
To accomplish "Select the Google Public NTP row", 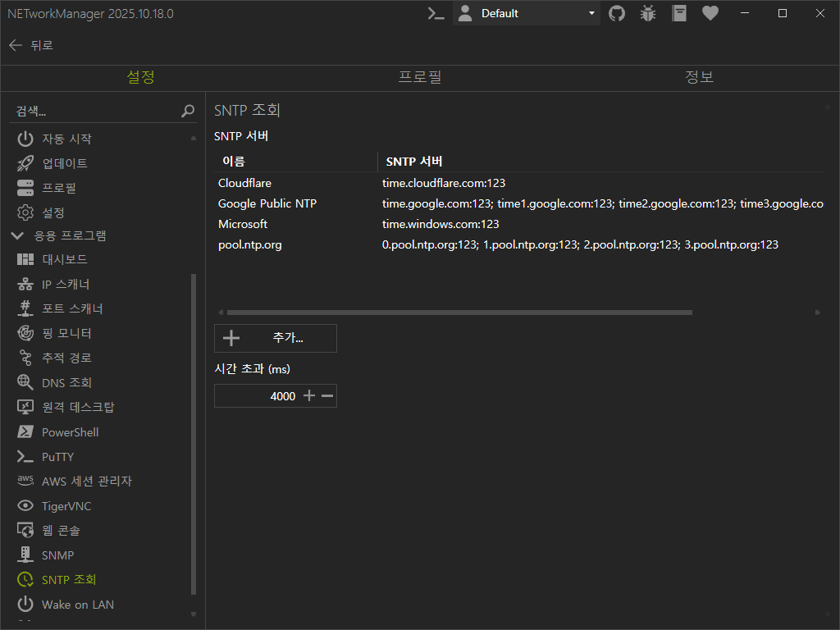I will (x=519, y=203).
